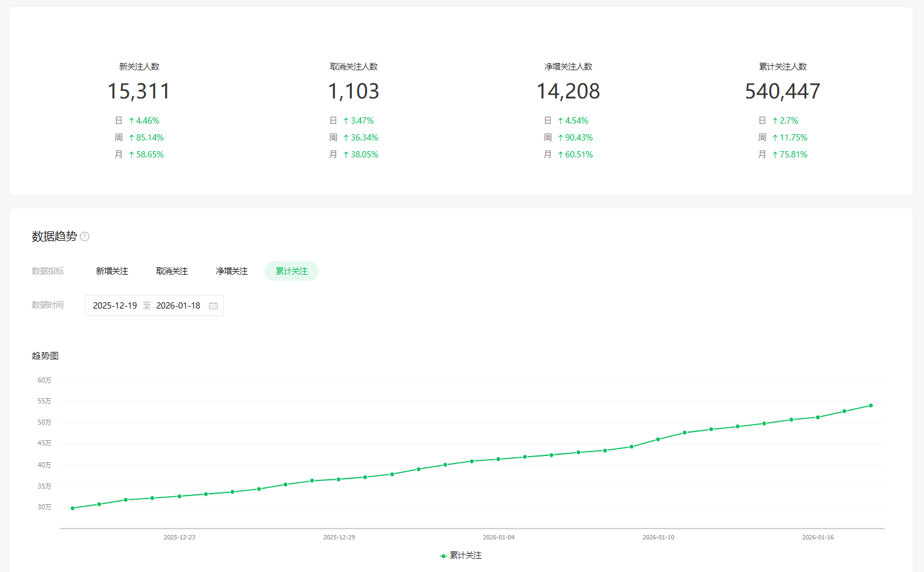Choose the 净增关注 metric tab
Image resolution: width=924 pixels, height=572 pixels.
pyautogui.click(x=231, y=271)
